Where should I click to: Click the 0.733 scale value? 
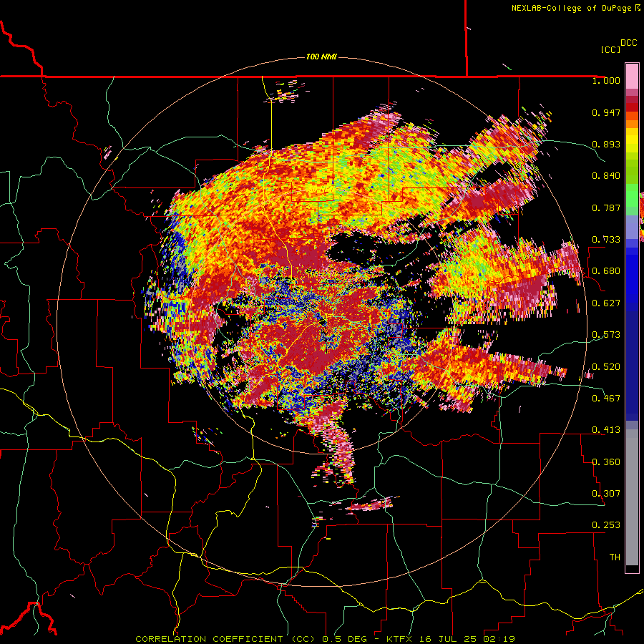pos(606,240)
